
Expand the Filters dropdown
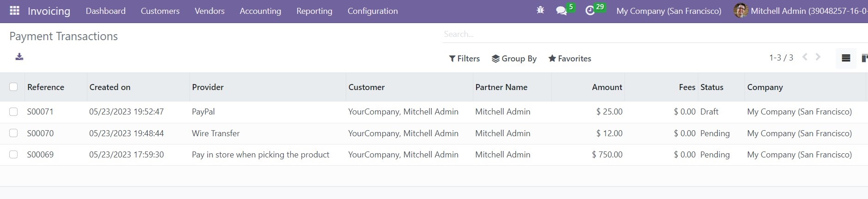[x=465, y=59]
